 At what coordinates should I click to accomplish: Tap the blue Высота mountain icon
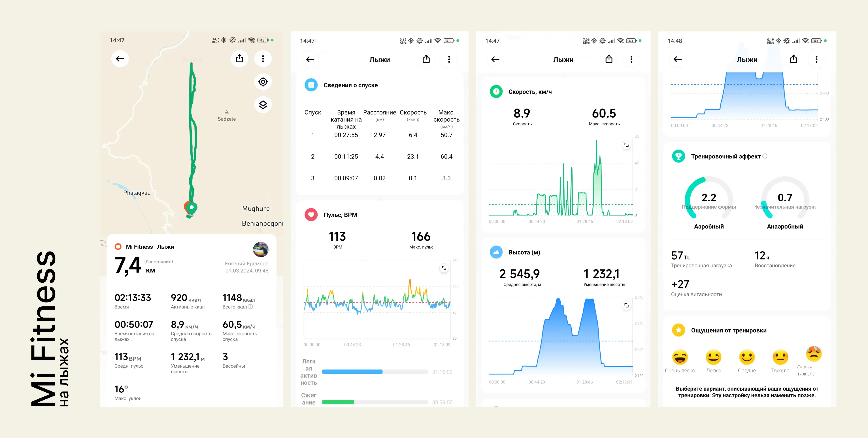496,252
